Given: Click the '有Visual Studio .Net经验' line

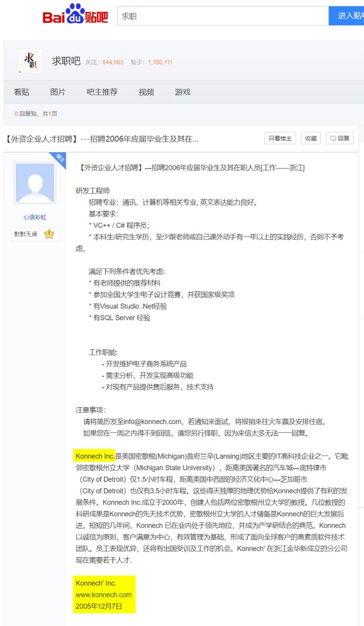Looking at the screenshot, I should (128, 306).
